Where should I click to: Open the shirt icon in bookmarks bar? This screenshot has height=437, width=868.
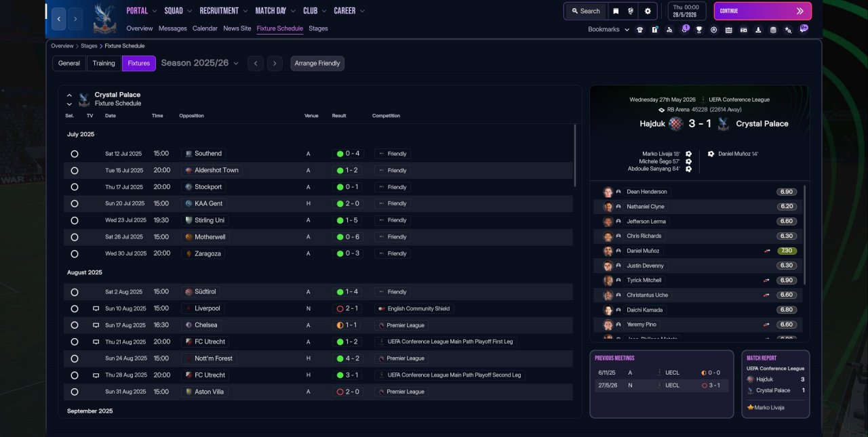[x=639, y=30]
